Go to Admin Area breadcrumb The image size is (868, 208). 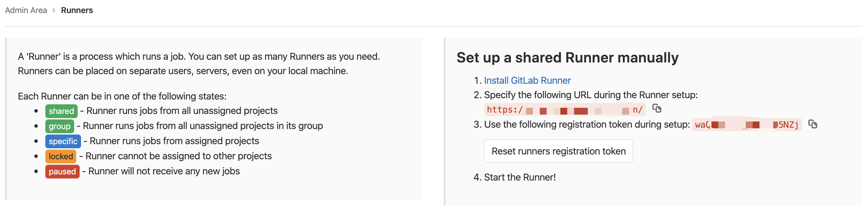26,10
